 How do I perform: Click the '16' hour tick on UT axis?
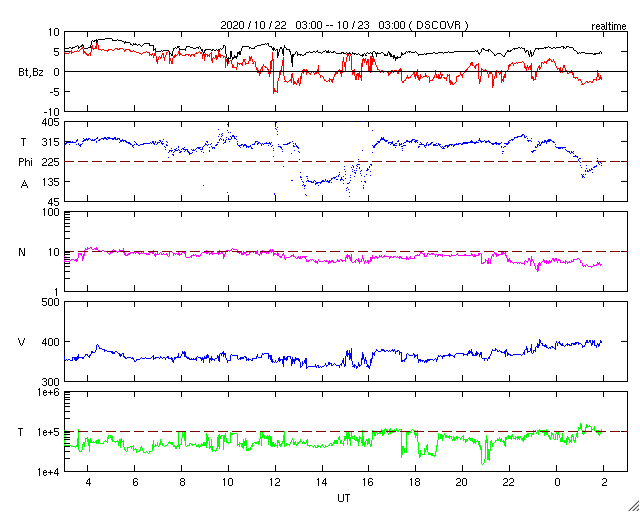pos(369,482)
